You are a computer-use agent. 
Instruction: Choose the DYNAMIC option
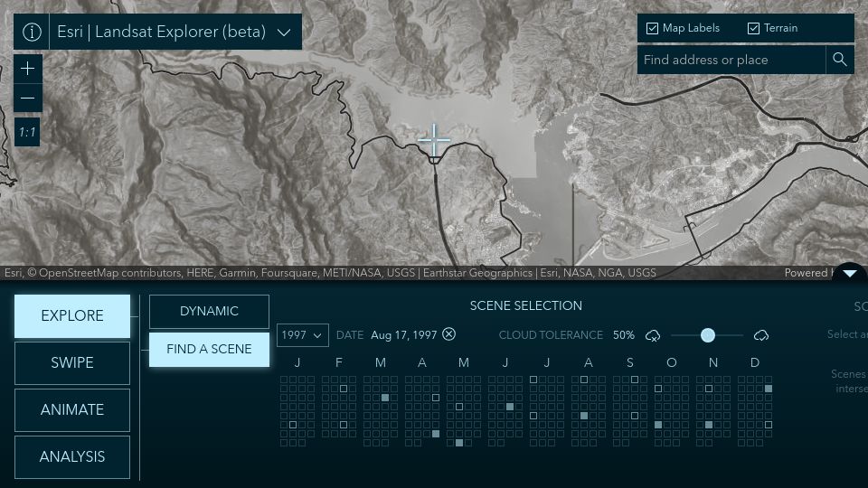click(209, 312)
